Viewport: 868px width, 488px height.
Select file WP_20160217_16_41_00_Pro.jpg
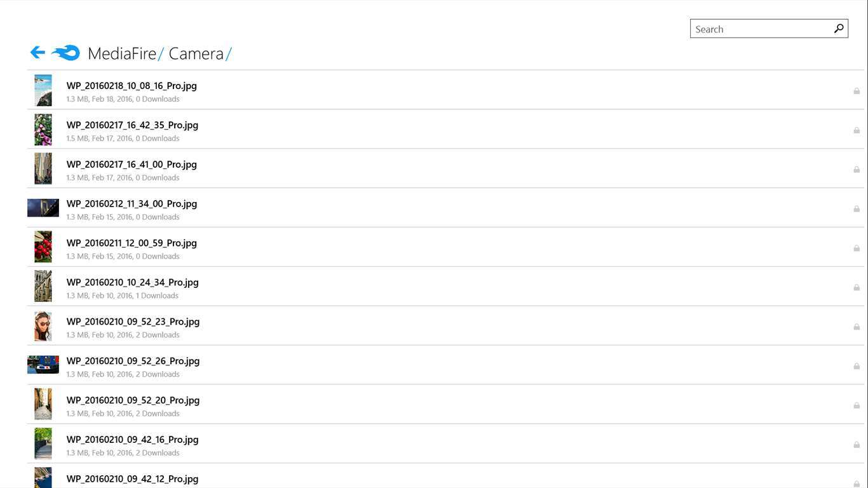(x=132, y=165)
